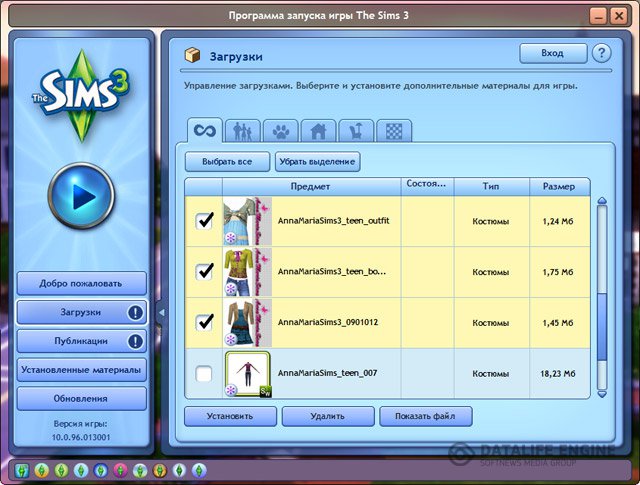The image size is (640, 485).
Task: Click the Удалить button
Action: pyautogui.click(x=328, y=416)
